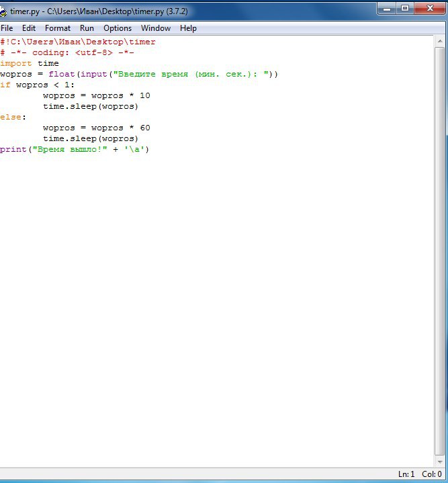Open the Format menu
This screenshot has width=448, height=483.
(58, 28)
